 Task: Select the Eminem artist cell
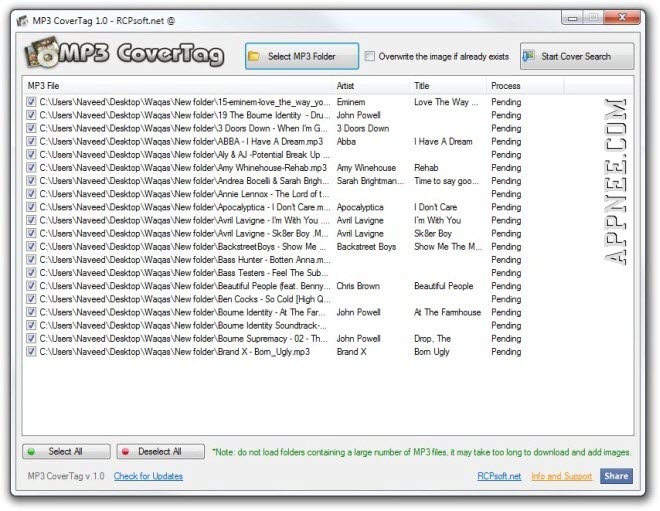coord(351,102)
